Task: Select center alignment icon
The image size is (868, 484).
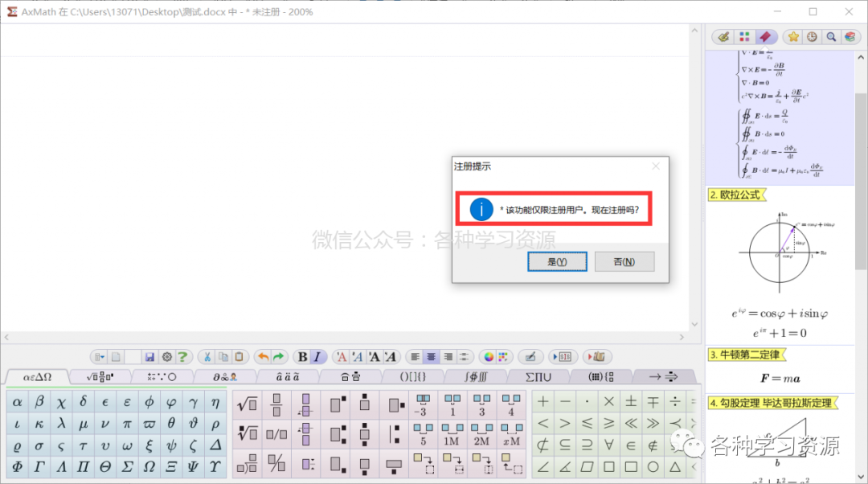Action: [432, 357]
